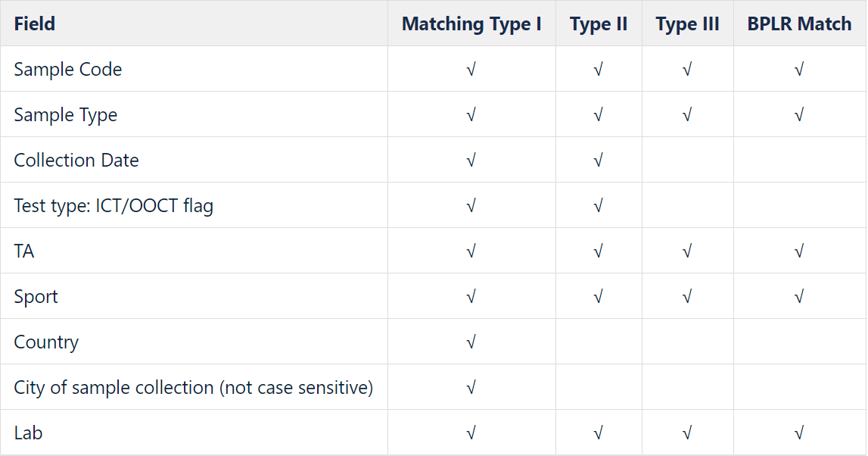Image resolution: width=868 pixels, height=456 pixels.
Task: Click Sport checkmark under BPLR Match
Action: pyautogui.click(x=799, y=296)
